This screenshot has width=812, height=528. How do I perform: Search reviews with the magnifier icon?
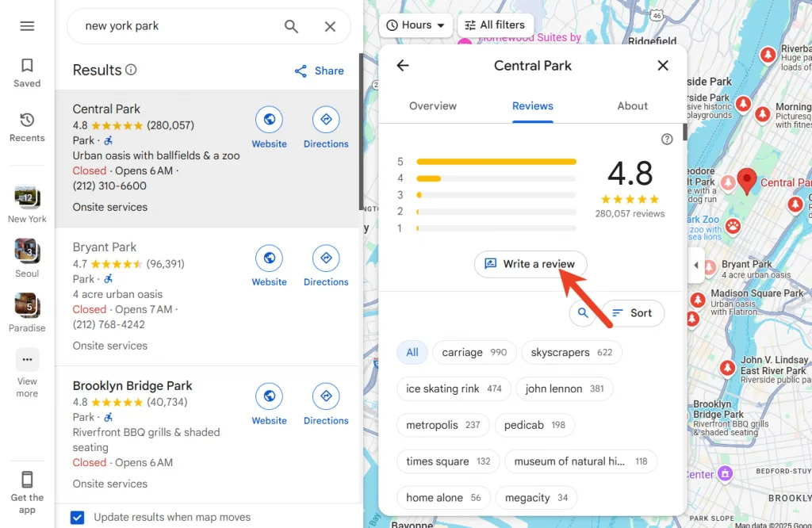click(x=583, y=312)
